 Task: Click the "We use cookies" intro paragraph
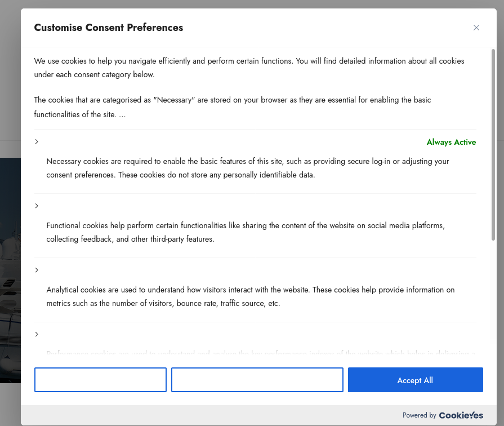249,68
